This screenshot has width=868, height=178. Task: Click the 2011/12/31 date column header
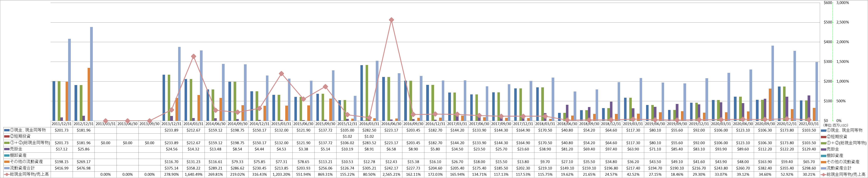[62, 124]
